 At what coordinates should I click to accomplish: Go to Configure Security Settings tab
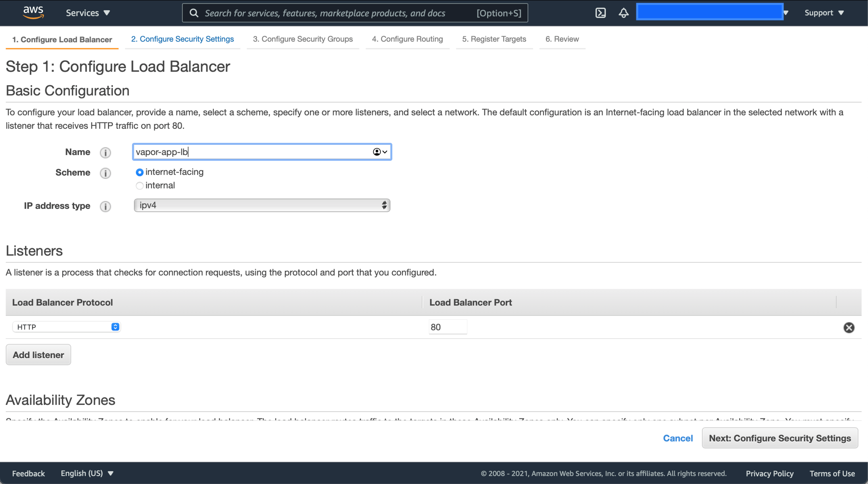tap(182, 39)
